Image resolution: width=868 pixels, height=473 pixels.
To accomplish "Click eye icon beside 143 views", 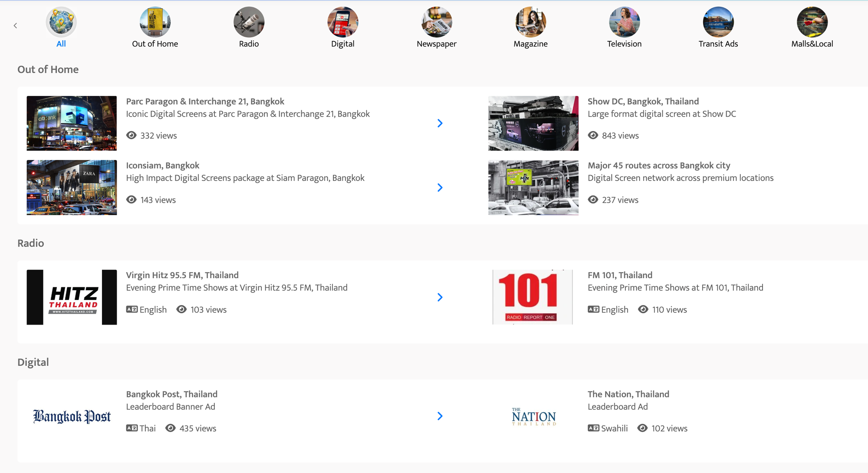I will (x=132, y=200).
